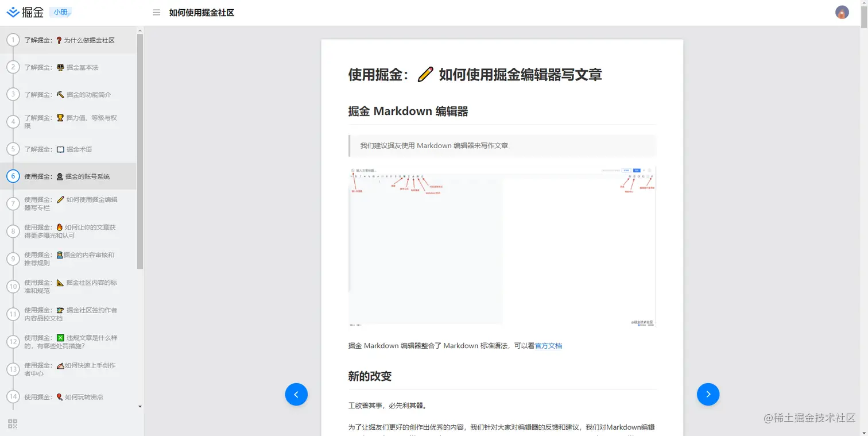The height and width of the screenshot is (436, 868).
Task: Open chapter 12 违规文章是什么样的
Action: coord(68,342)
